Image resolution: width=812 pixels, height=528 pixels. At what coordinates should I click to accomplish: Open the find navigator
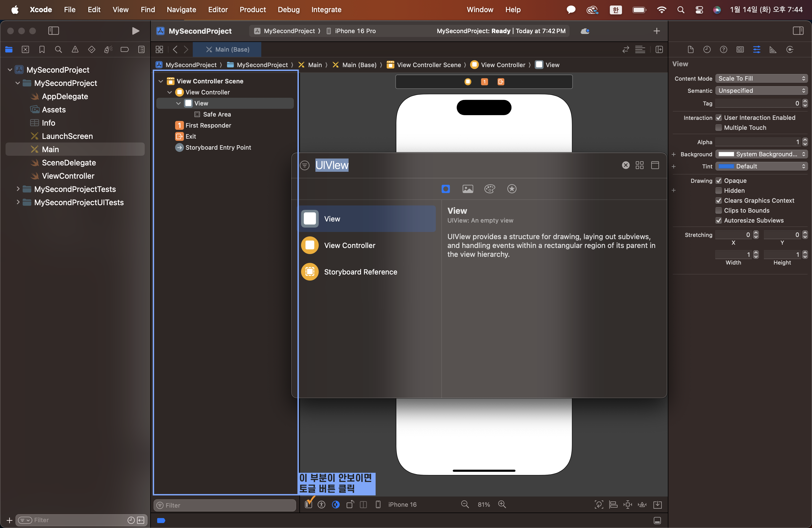58,49
